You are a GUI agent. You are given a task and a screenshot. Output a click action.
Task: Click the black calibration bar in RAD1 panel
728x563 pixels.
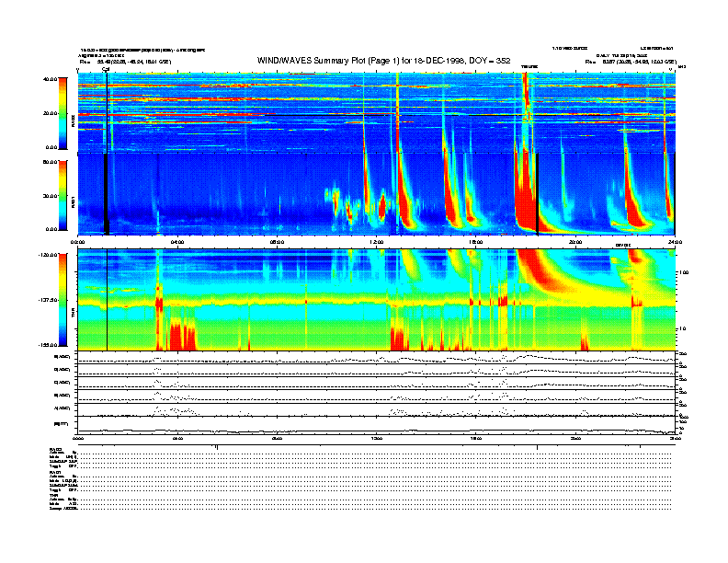click(x=106, y=194)
